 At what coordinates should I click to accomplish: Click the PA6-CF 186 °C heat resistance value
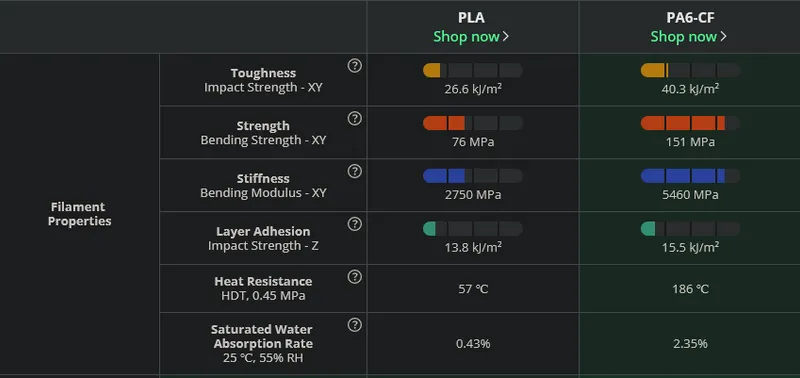(x=690, y=289)
